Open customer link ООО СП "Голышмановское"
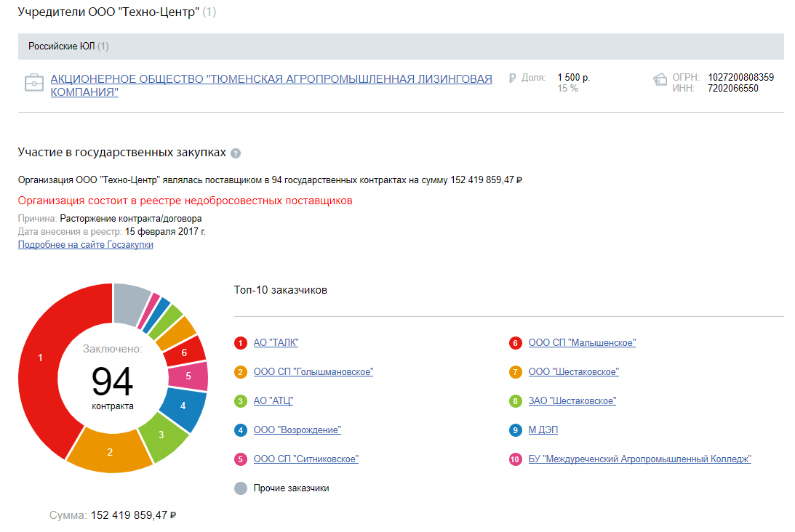Image resolution: width=795 pixels, height=532 pixels. pyautogui.click(x=313, y=372)
